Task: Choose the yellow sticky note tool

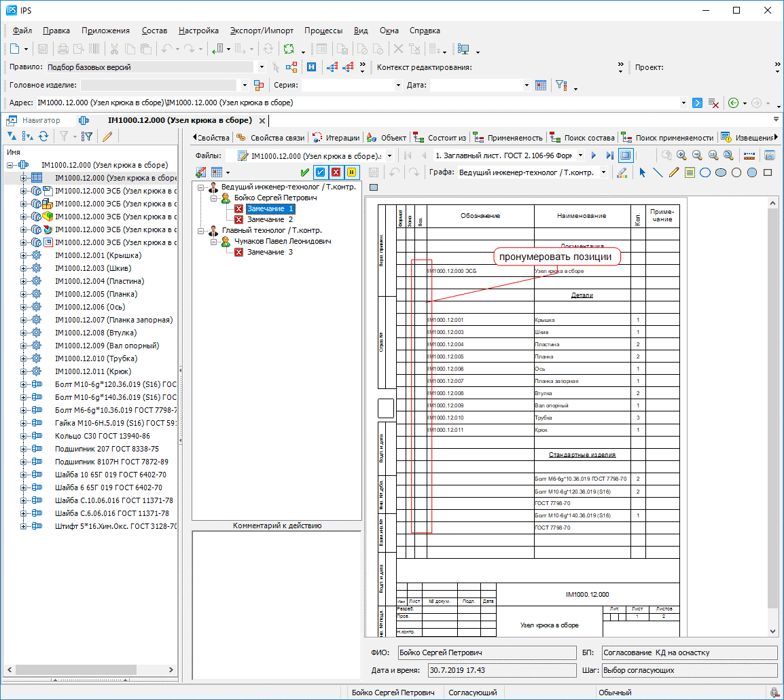Action: [x=690, y=172]
